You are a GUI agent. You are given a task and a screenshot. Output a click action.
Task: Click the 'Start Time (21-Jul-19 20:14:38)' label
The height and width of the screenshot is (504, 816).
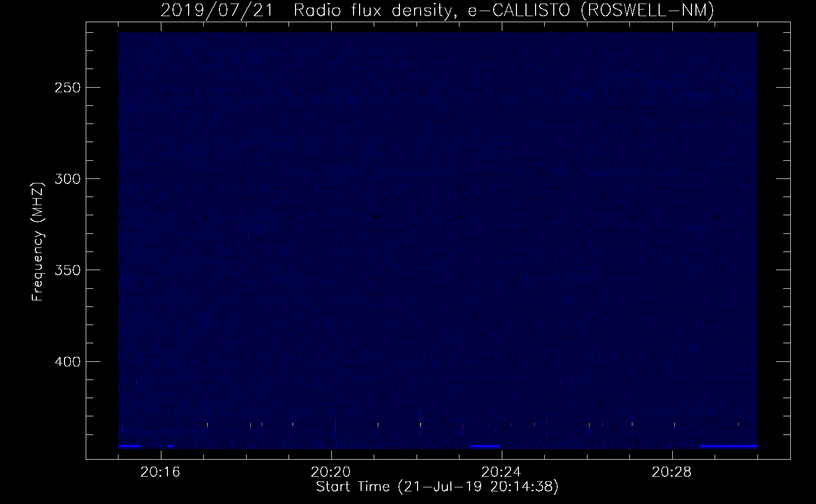pyautogui.click(x=437, y=487)
